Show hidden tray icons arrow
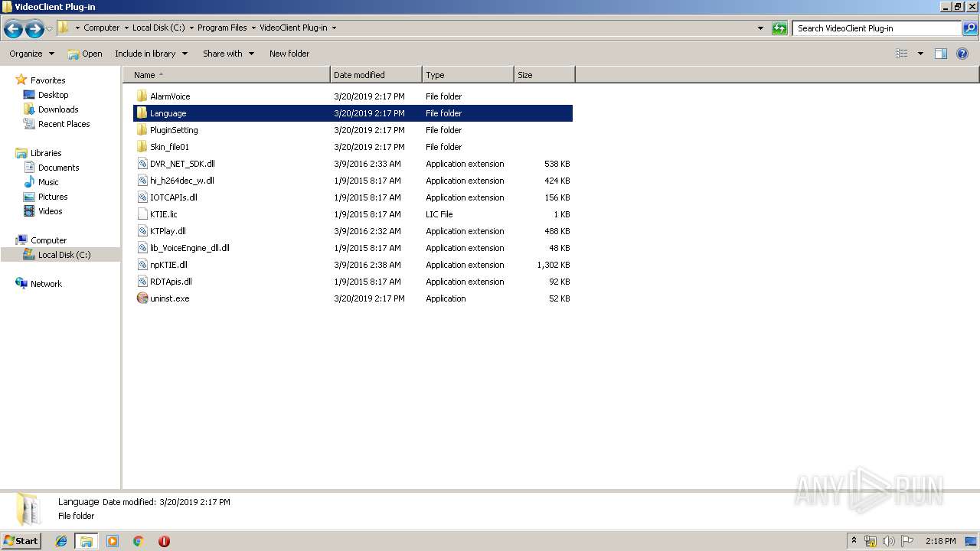The image size is (980, 551). tap(854, 541)
